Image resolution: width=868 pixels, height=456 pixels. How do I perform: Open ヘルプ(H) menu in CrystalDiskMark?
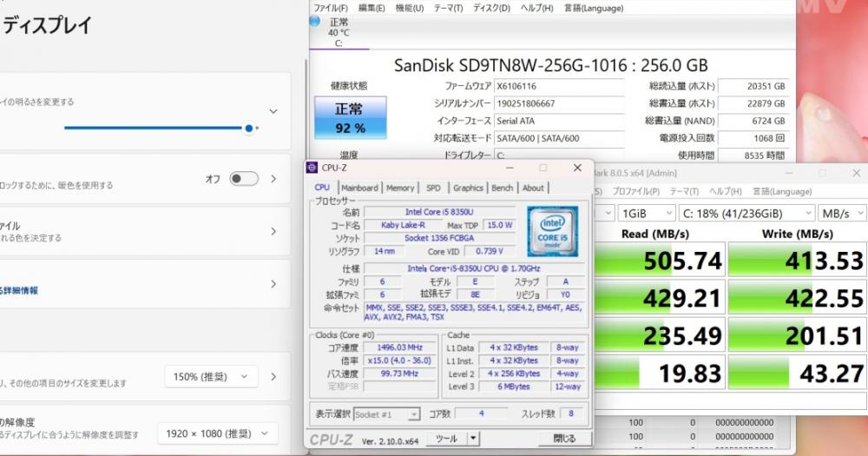[725, 191]
